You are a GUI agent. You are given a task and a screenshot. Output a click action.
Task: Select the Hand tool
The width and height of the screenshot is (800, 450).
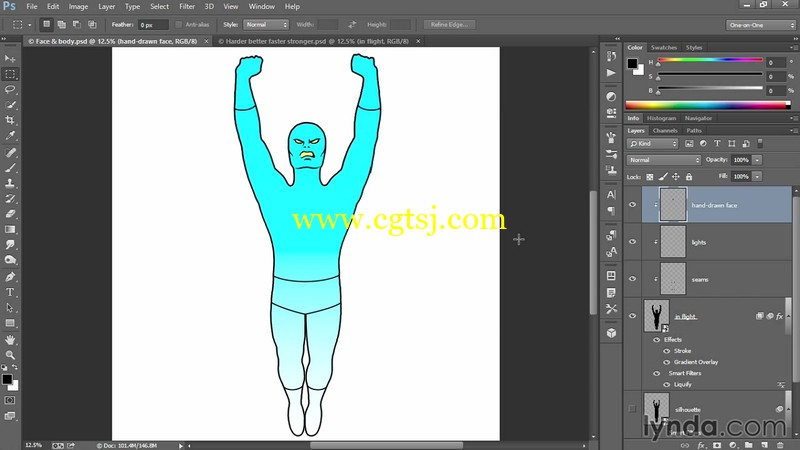[10, 339]
